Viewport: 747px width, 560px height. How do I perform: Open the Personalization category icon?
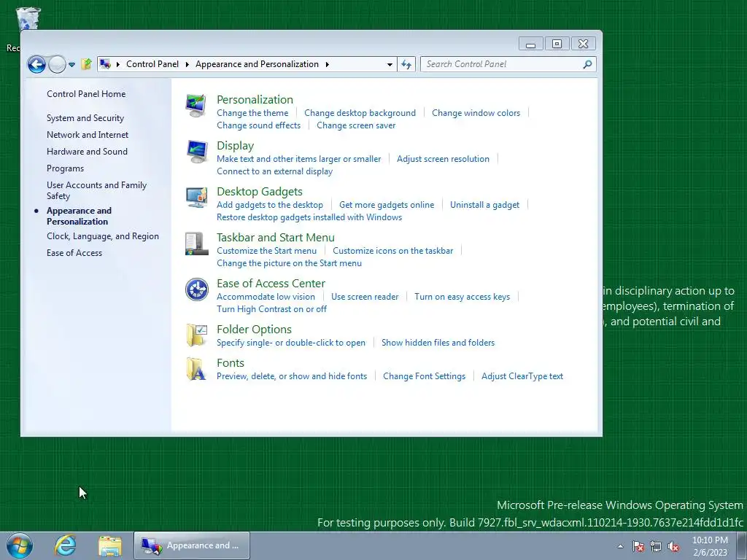(196, 105)
